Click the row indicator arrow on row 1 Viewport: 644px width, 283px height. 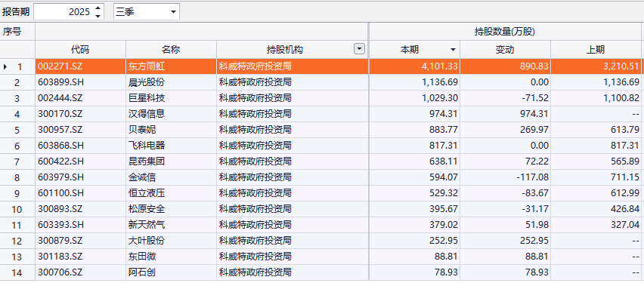click(5, 66)
